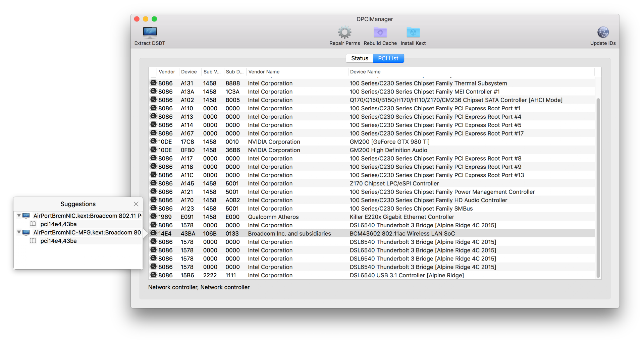
Task: Close the Suggestions popover
Action: [x=136, y=204]
